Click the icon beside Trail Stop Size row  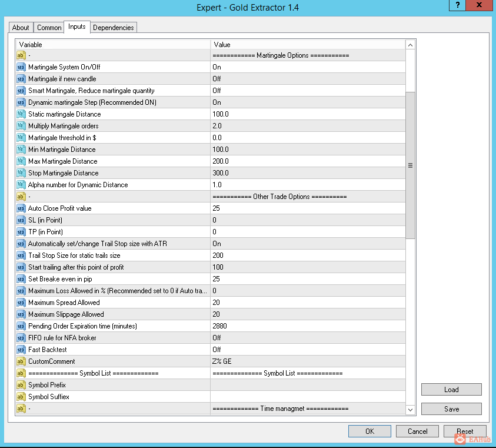[21, 255]
